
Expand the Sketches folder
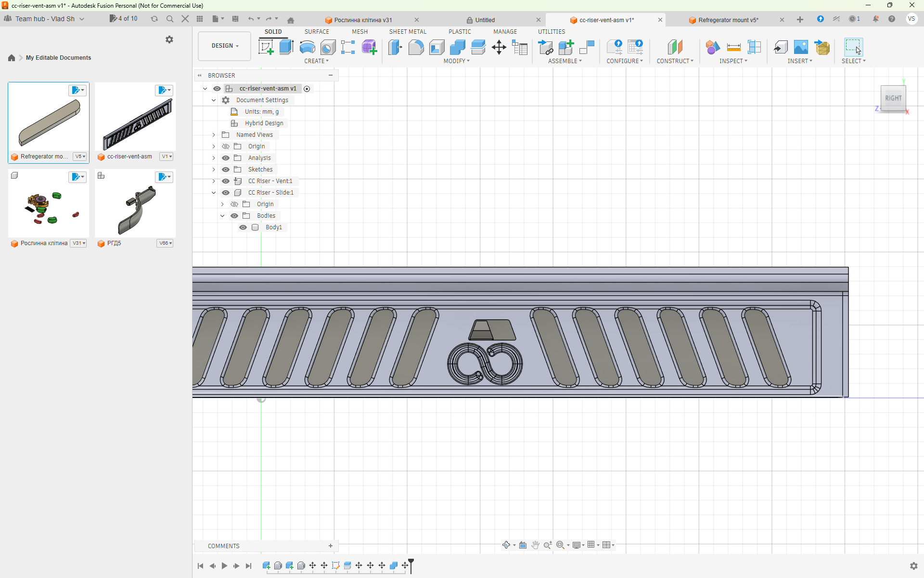[214, 170]
